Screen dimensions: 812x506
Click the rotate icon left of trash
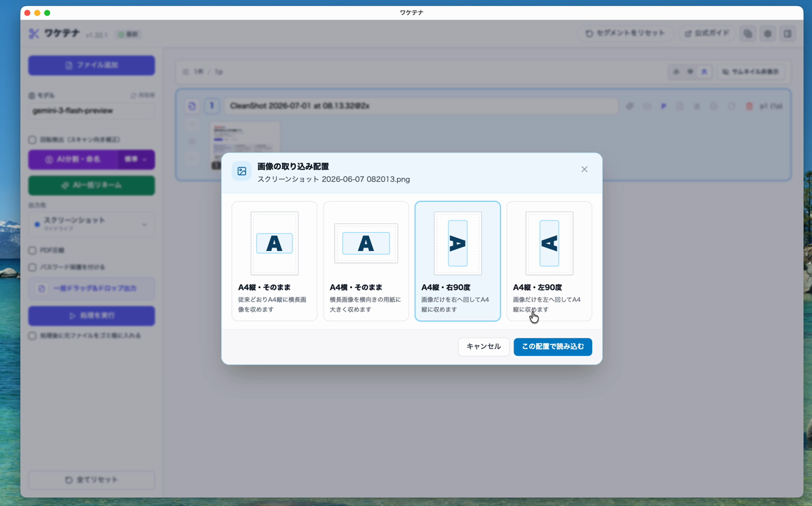click(x=731, y=106)
